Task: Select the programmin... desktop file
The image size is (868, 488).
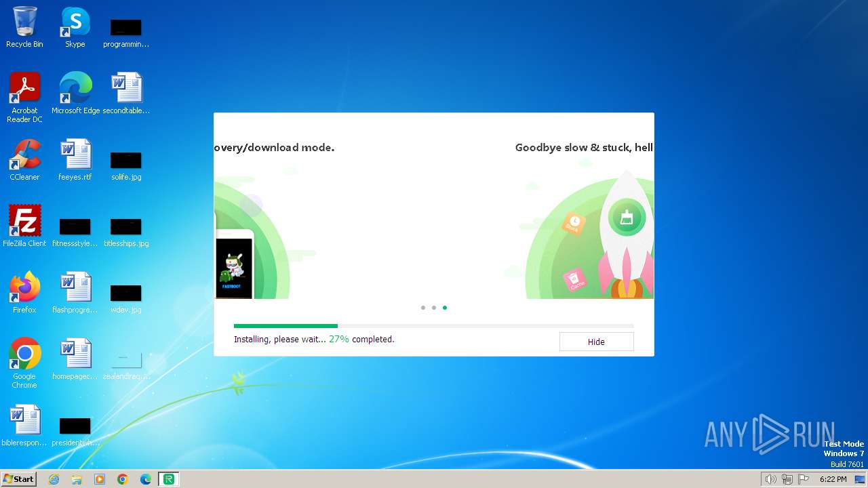Action: (126, 33)
